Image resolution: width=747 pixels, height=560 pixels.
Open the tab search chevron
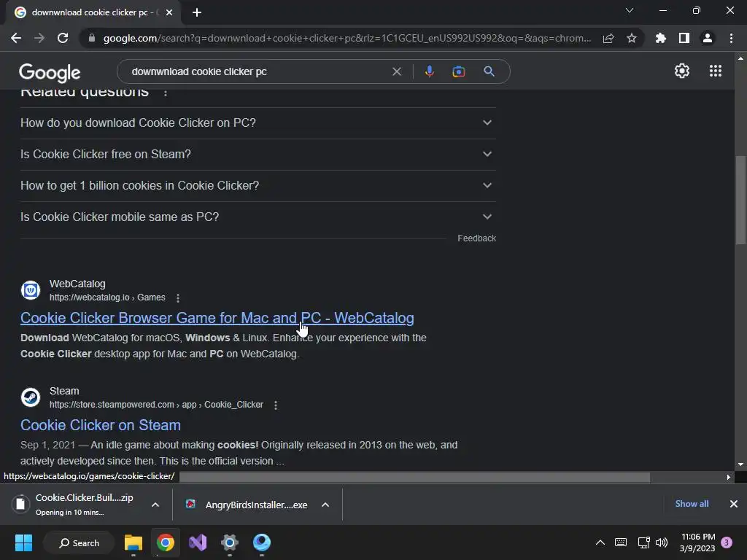tap(630, 10)
